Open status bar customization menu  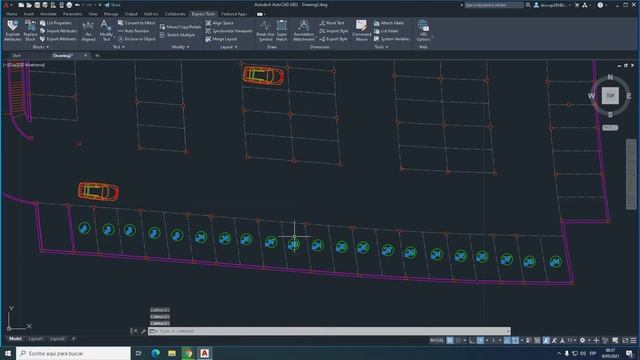pos(633,340)
